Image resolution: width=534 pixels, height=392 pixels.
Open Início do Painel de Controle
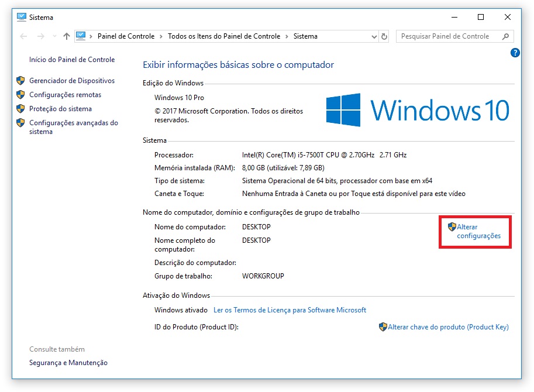tap(72, 60)
